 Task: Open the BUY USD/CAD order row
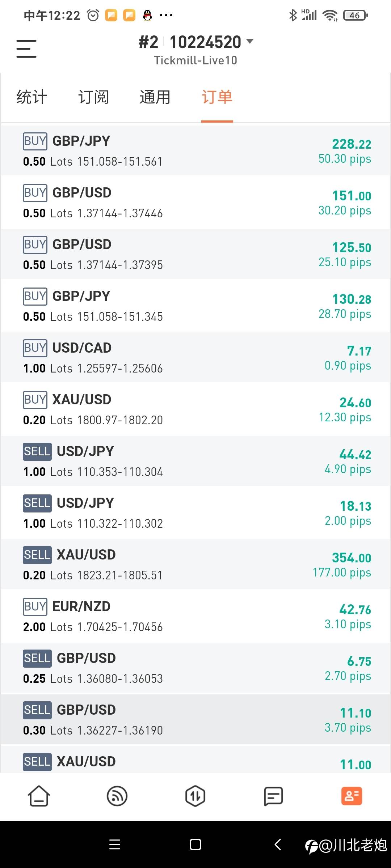[195, 357]
